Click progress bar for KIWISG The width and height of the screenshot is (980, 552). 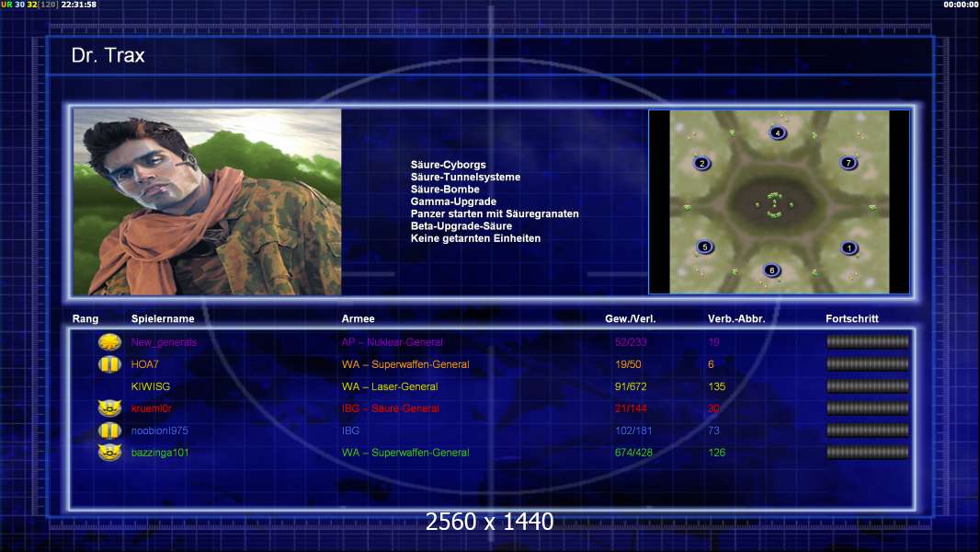coord(868,385)
